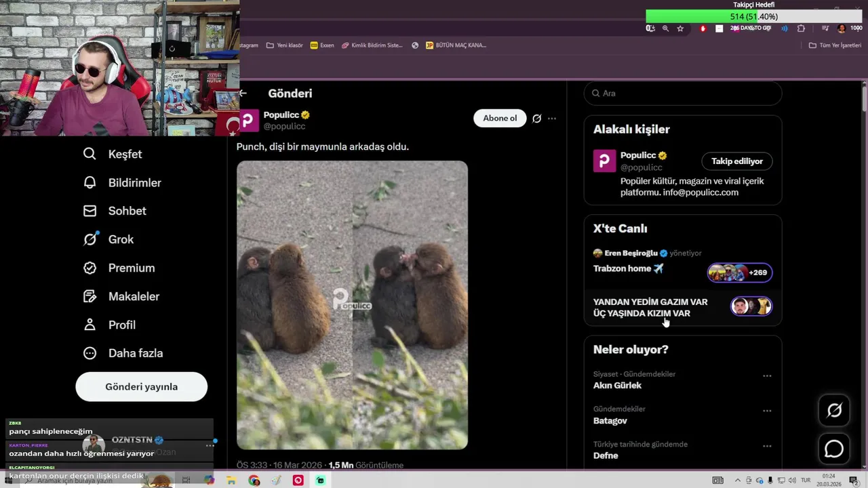Click red hand ad-blocker extension icon
The height and width of the screenshot is (488, 868).
703,28
